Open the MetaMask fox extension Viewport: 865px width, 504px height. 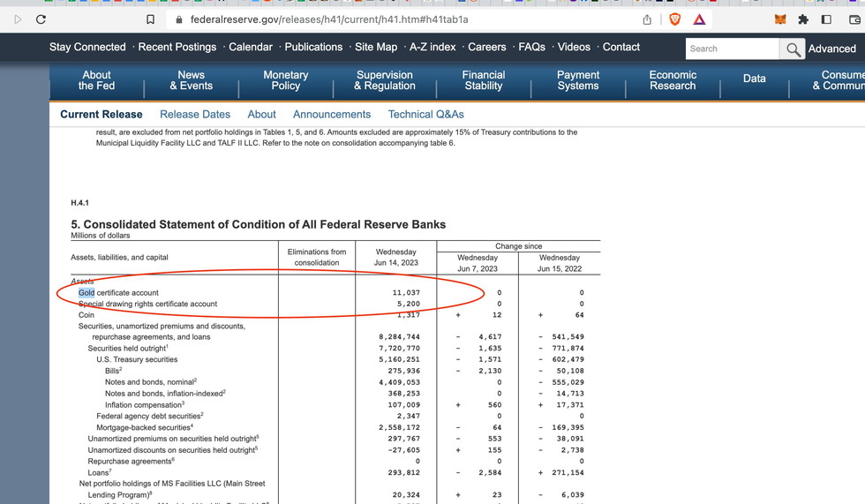pos(780,19)
